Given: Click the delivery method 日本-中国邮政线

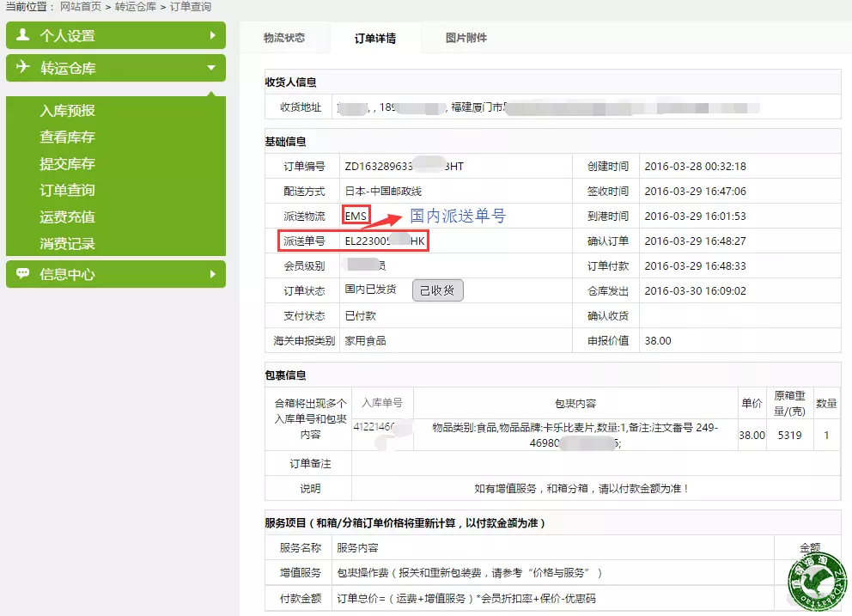Looking at the screenshot, I should [383, 191].
